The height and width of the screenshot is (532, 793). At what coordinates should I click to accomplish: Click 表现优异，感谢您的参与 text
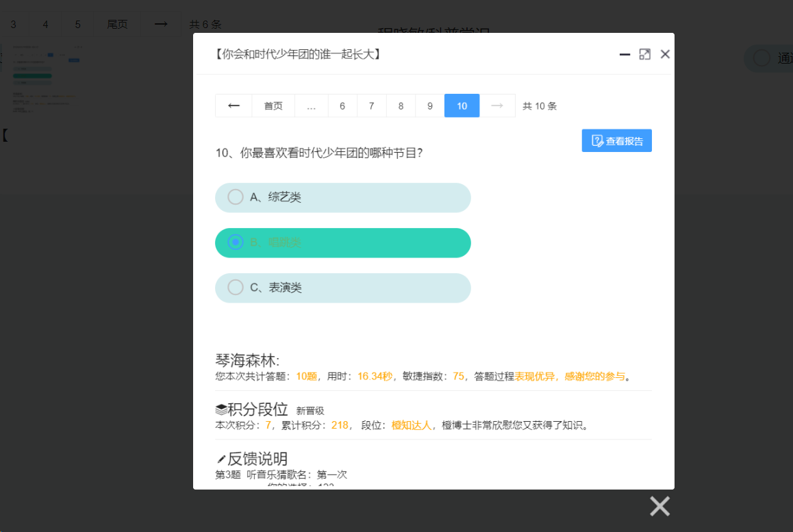[x=570, y=377]
